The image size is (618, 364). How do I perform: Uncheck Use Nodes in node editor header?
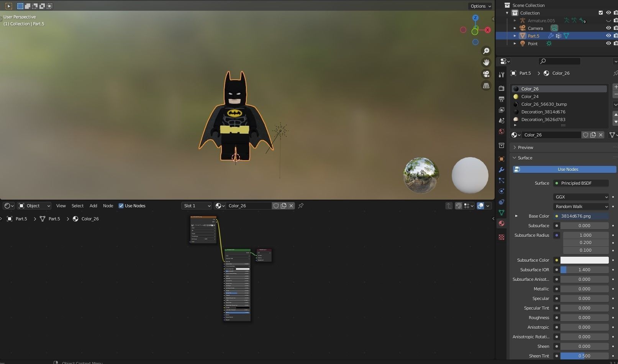pyautogui.click(x=121, y=206)
